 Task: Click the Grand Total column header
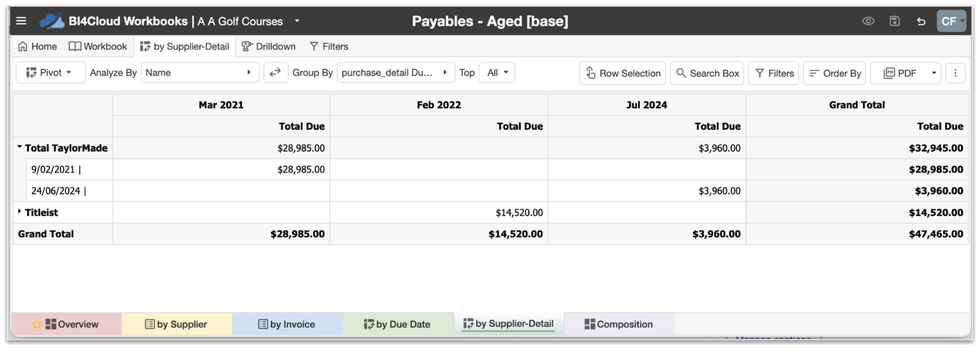857,105
